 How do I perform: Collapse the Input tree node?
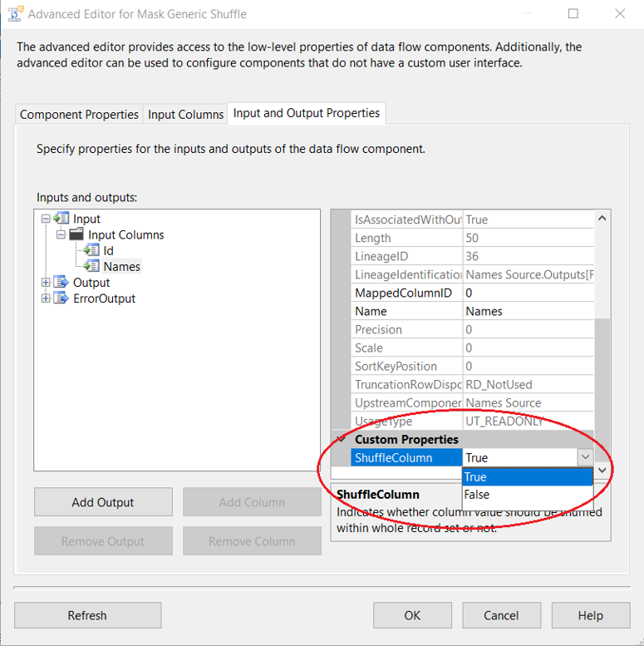46,219
